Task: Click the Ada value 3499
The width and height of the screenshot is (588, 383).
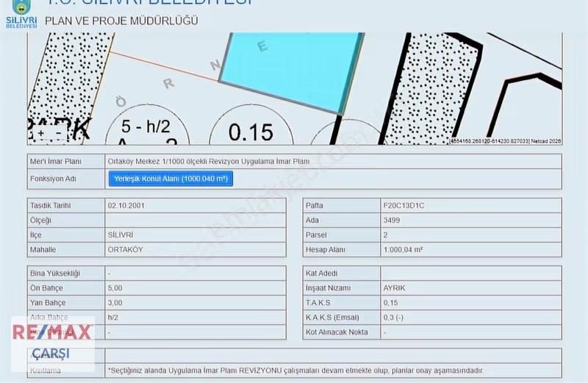Action: pos(393,220)
